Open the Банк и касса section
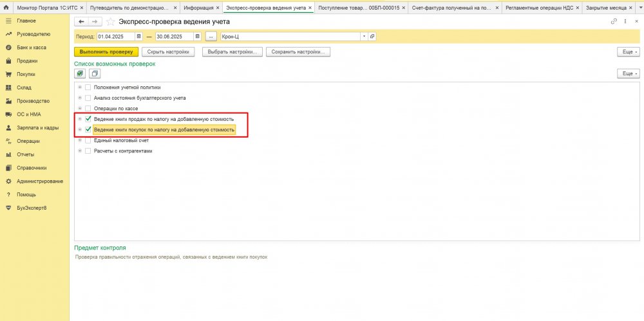 pos(31,48)
